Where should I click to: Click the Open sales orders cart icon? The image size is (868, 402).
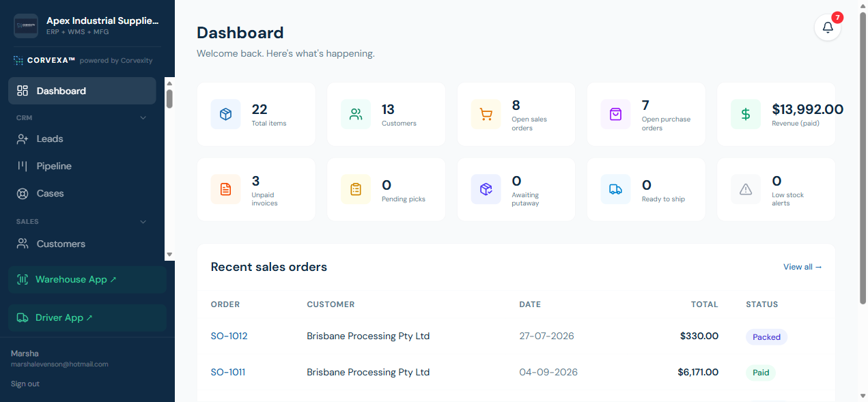(x=486, y=115)
